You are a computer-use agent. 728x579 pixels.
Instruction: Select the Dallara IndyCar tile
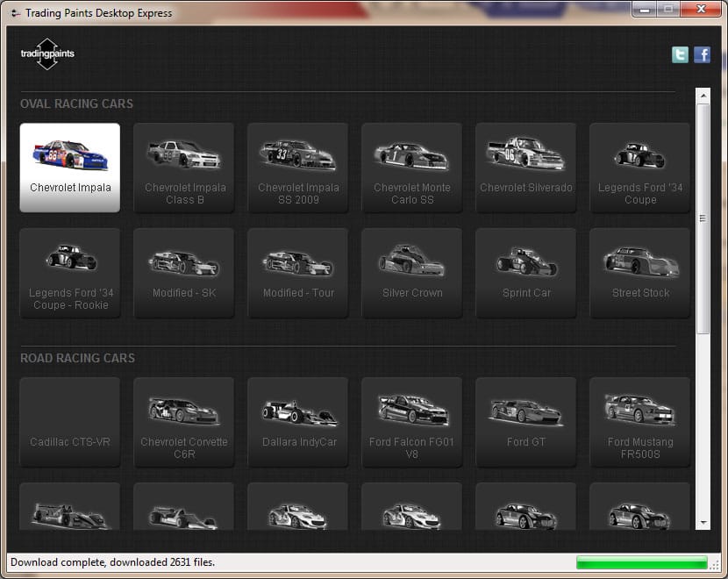(298, 422)
